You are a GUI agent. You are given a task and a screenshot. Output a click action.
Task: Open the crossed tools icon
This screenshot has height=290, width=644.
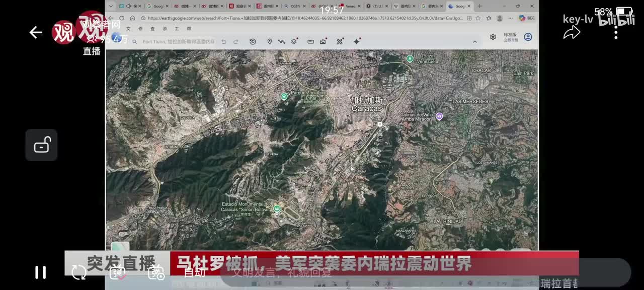coord(340,41)
